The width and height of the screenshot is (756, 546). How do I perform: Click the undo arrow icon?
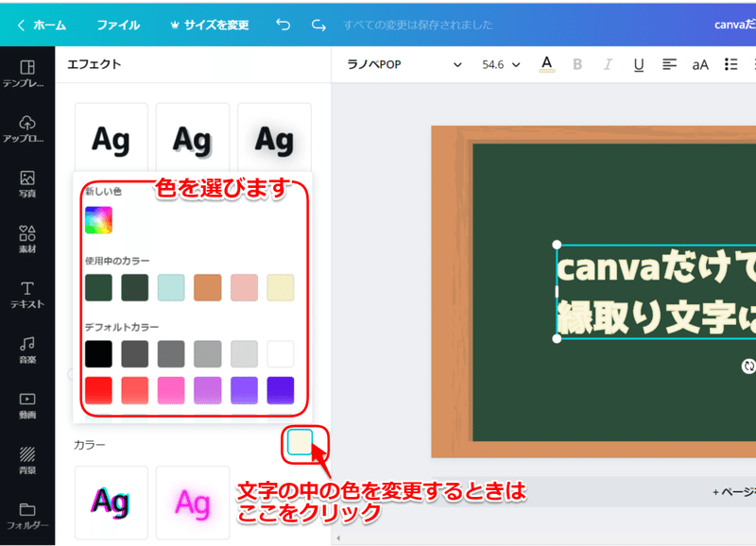pyautogui.click(x=283, y=25)
